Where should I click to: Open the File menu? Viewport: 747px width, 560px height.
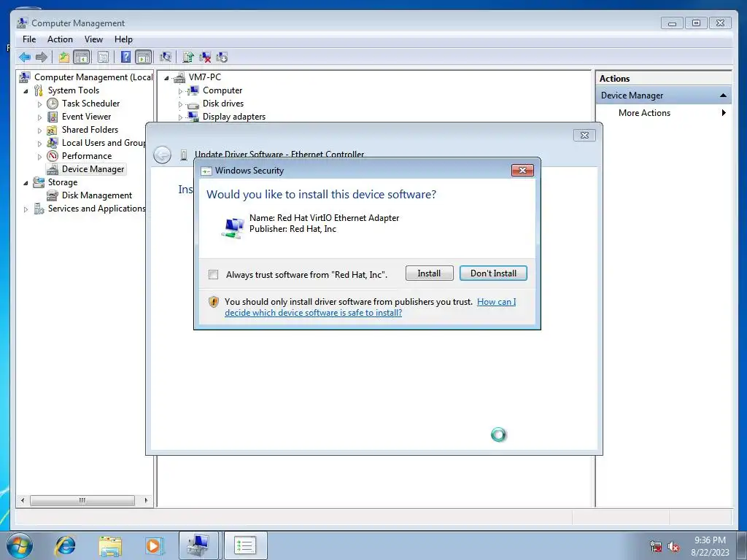coord(29,39)
